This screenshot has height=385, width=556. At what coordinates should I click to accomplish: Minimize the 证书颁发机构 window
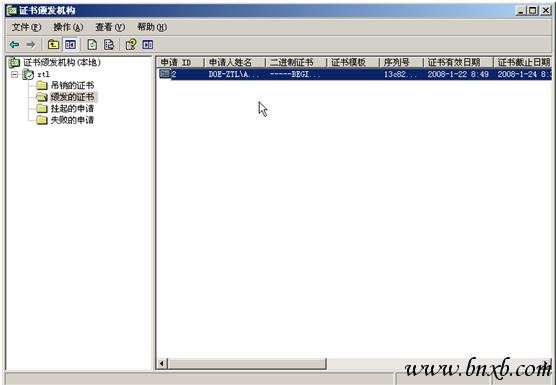tap(520, 11)
